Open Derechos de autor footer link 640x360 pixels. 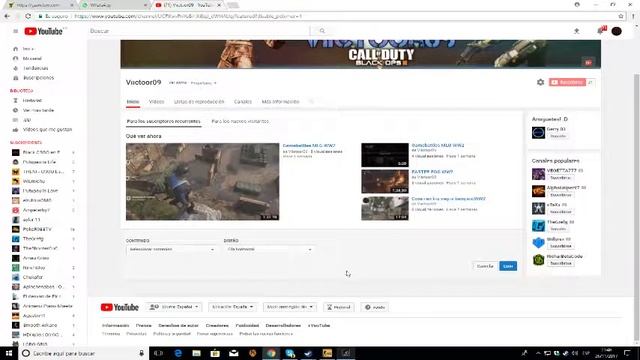(178, 326)
